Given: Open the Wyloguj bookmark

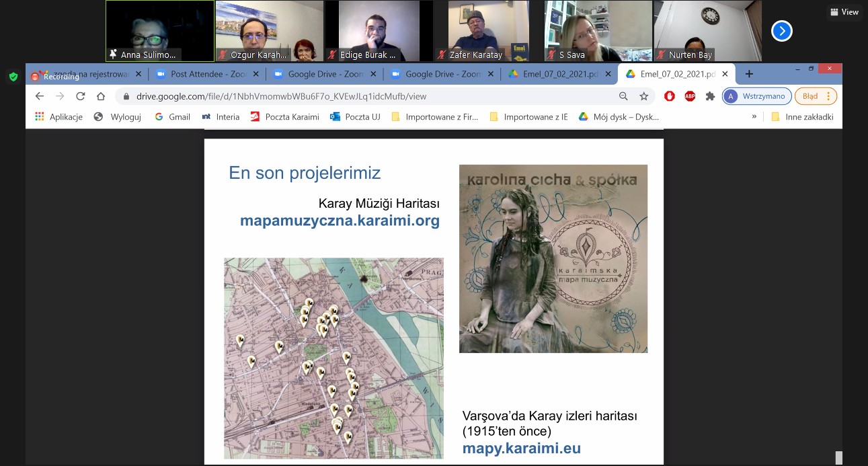Looking at the screenshot, I should tap(118, 116).
